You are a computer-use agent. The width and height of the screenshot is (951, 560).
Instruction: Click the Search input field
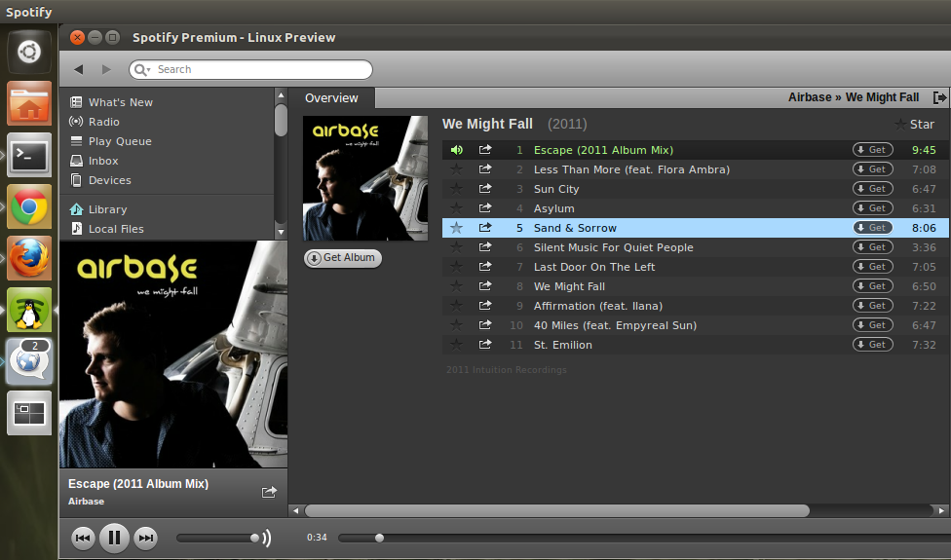(x=250, y=70)
